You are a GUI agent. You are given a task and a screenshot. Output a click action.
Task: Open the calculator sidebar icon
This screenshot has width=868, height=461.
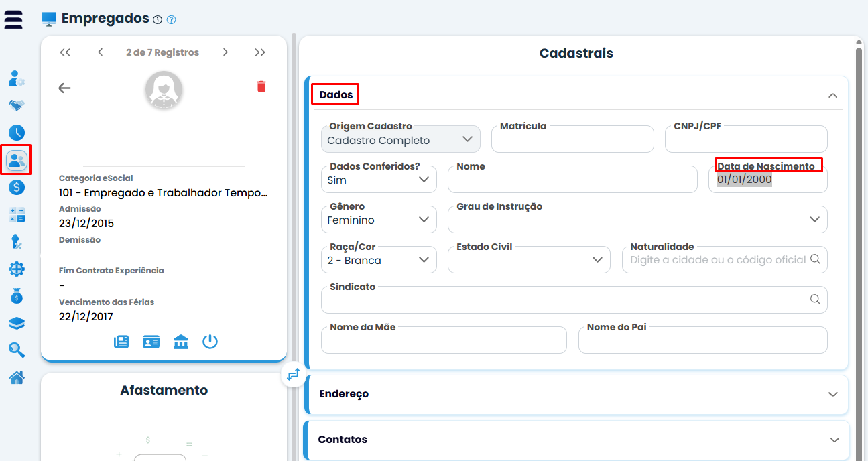coord(17,214)
